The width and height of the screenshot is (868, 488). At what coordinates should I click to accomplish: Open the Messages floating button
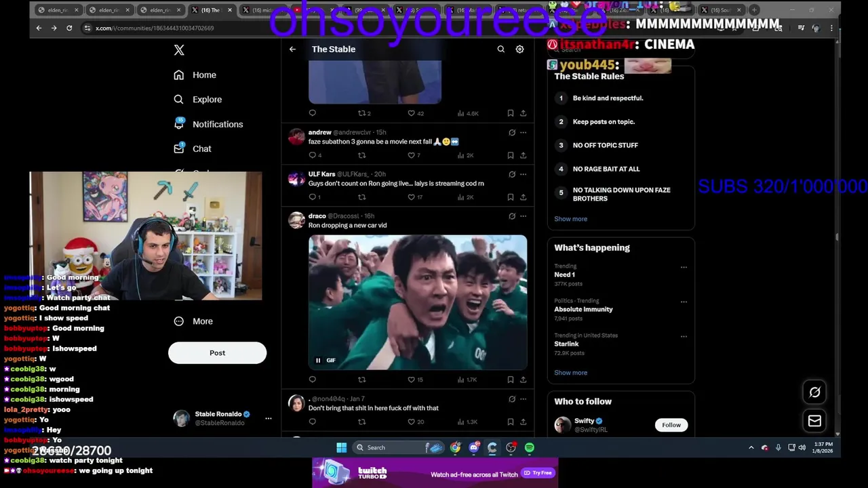point(814,421)
